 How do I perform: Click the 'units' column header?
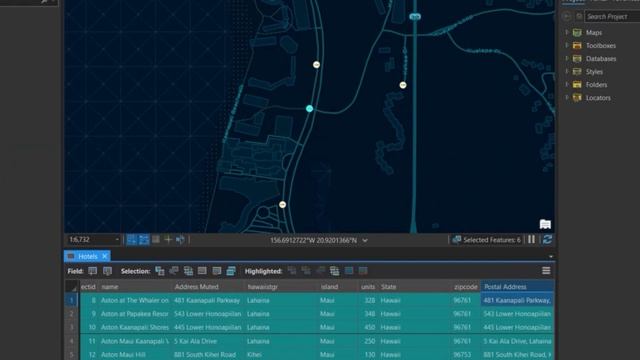click(368, 287)
